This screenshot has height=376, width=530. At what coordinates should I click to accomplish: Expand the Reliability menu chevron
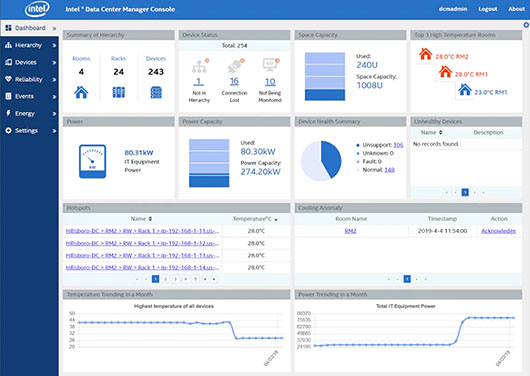pos(54,80)
